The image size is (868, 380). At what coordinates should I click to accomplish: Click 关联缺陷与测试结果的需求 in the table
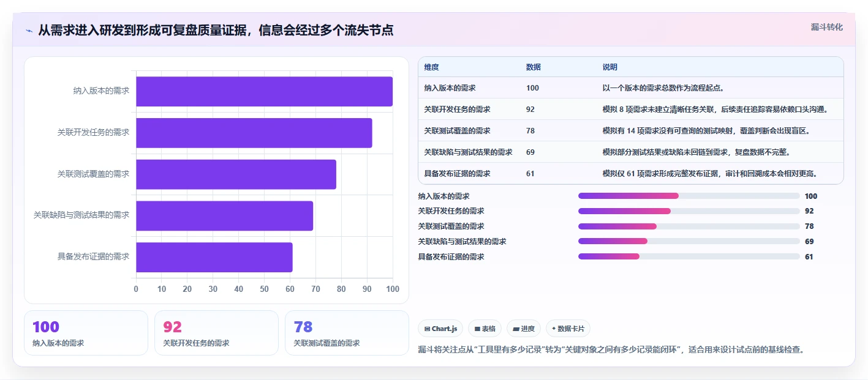(468, 152)
